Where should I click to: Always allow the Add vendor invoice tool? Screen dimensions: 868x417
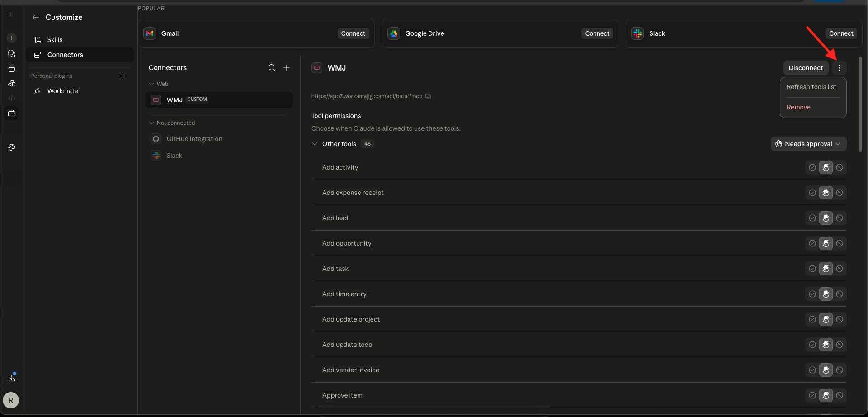(x=812, y=370)
